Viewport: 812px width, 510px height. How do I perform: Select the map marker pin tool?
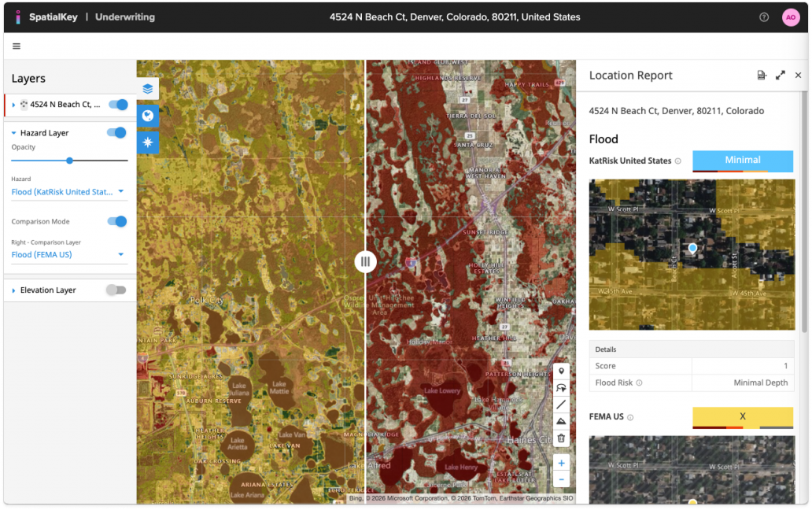[x=561, y=371]
